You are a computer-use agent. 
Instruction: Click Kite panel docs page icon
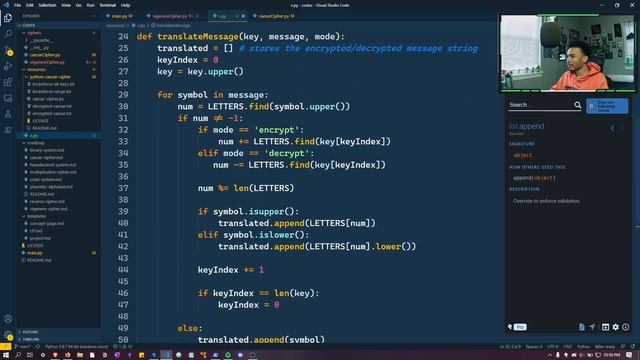point(582,327)
